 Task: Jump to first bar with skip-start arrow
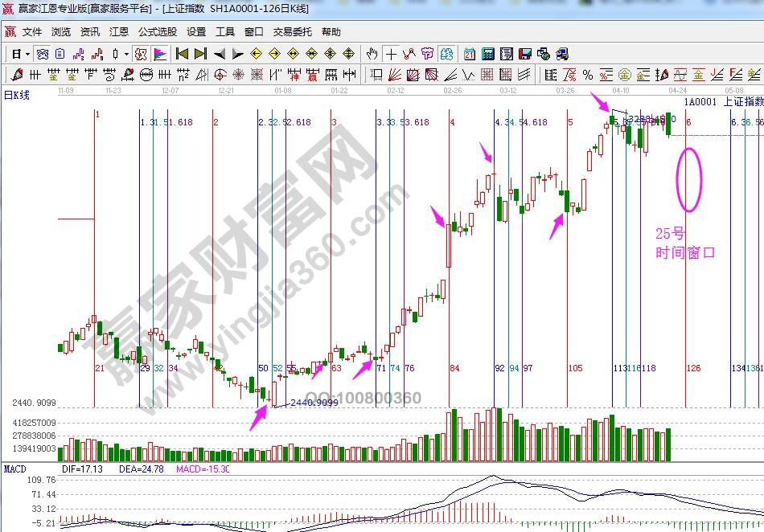click(183, 54)
